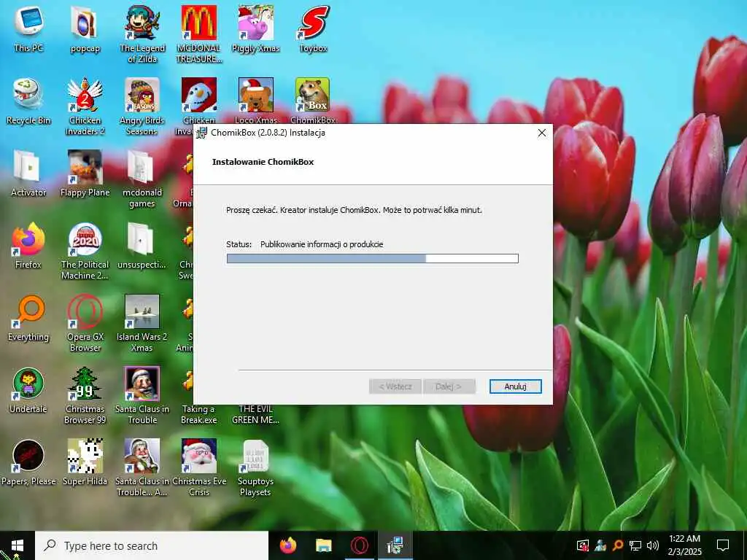Select the Toybox shortcut icon
747x560 pixels.
[x=313, y=29]
